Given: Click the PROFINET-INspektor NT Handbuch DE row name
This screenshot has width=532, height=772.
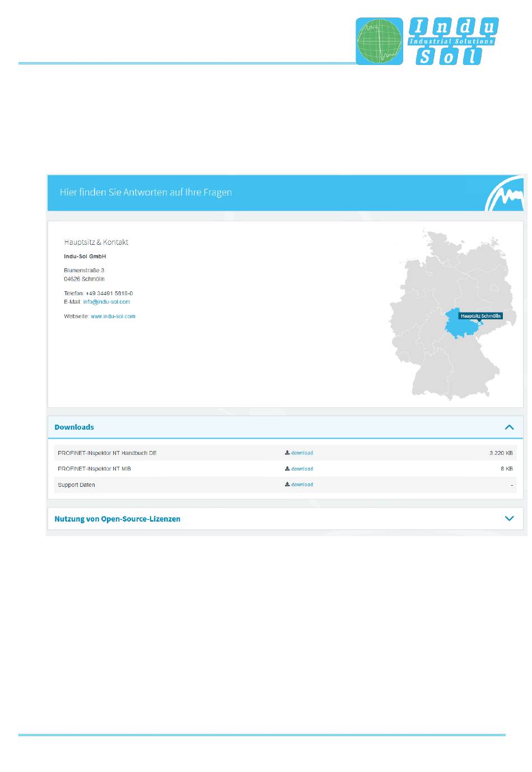Looking at the screenshot, I should click(107, 453).
